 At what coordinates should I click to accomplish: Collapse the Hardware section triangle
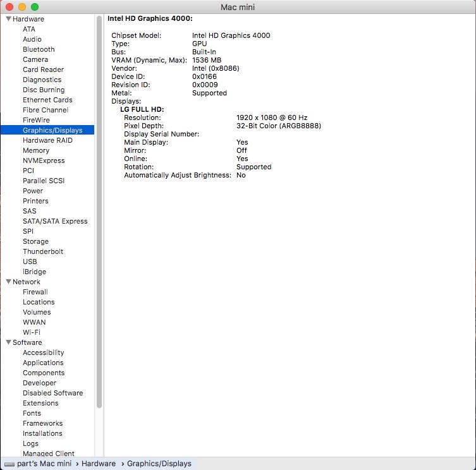[8, 19]
